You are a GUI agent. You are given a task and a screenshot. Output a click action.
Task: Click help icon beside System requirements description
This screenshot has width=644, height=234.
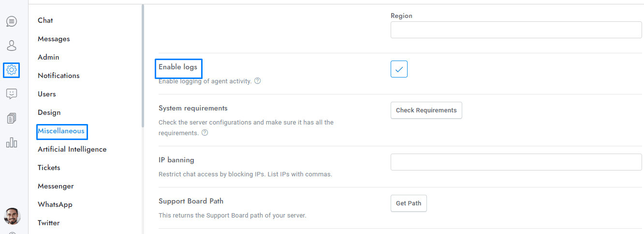point(205,133)
